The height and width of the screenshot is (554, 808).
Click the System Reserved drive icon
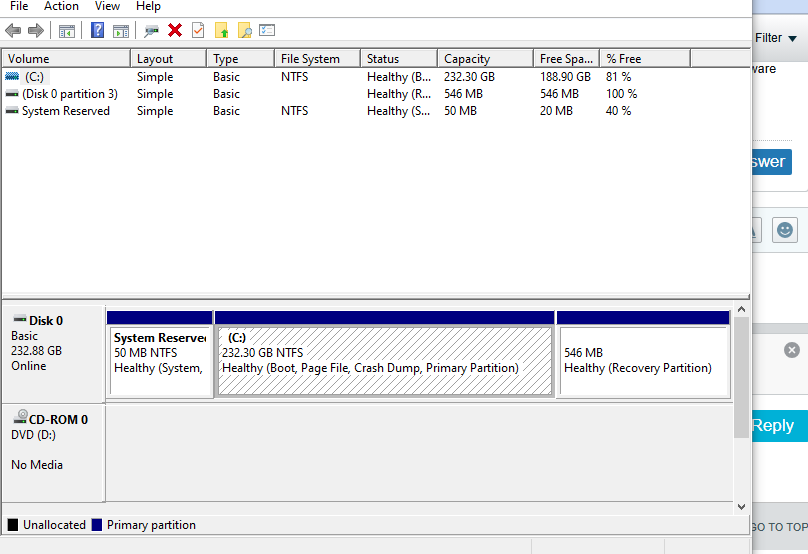12,111
